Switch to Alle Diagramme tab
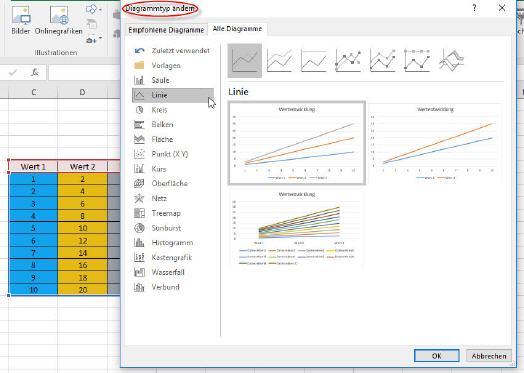 [x=237, y=29]
